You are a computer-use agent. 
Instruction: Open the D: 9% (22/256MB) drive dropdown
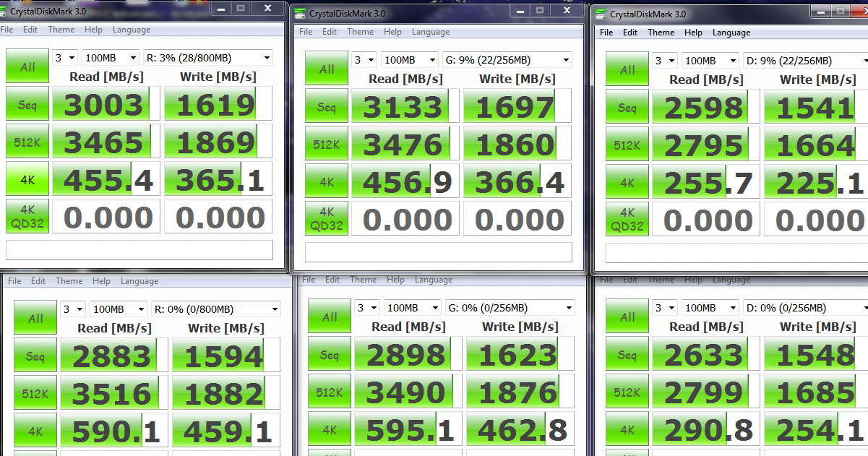click(x=806, y=61)
